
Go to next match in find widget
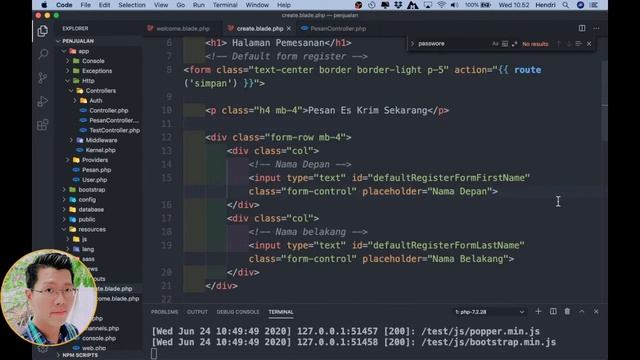569,44
